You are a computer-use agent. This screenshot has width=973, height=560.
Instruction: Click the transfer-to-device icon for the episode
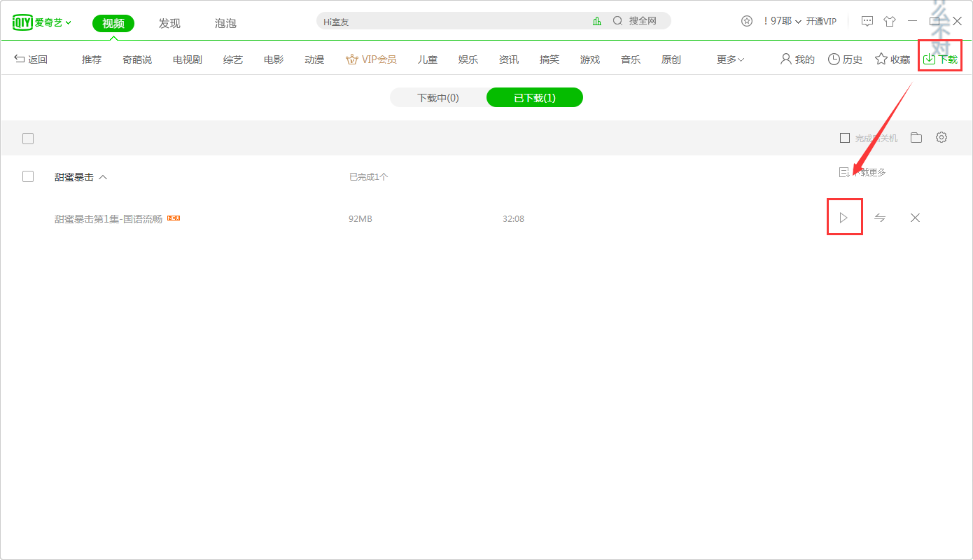pos(880,218)
